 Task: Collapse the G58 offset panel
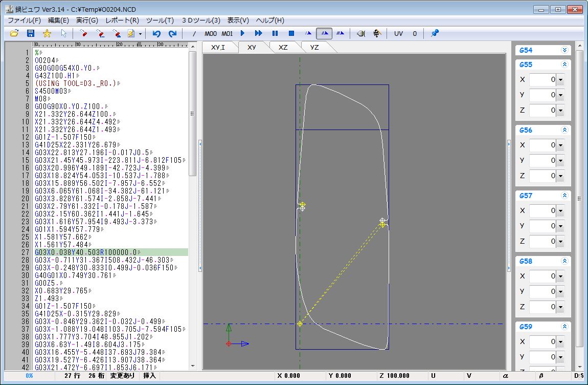tap(564, 261)
